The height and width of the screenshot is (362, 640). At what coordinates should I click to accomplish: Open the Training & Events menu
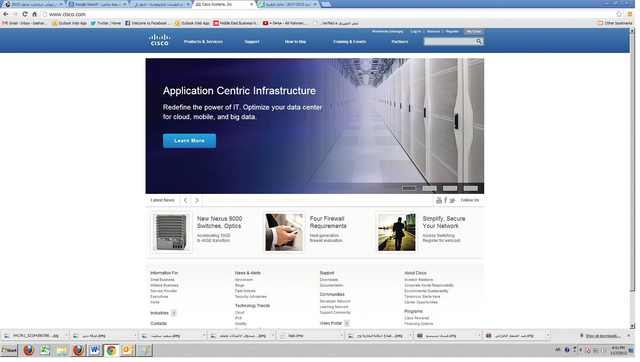click(x=349, y=42)
